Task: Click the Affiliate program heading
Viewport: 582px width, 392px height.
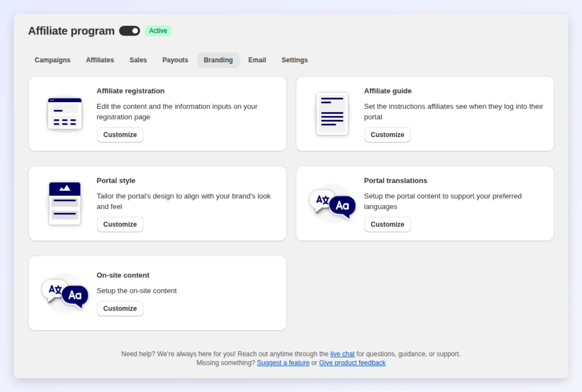Action: [x=71, y=31]
